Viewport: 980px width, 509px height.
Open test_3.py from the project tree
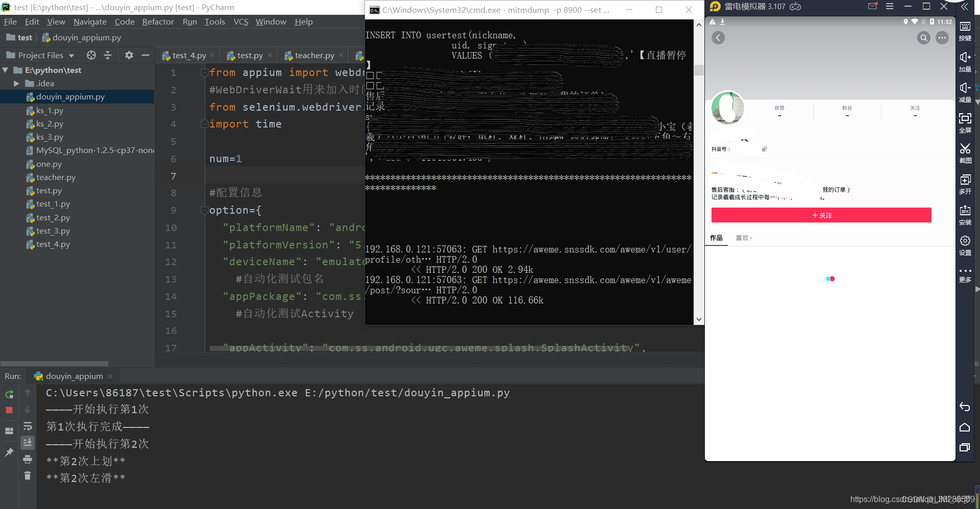(x=53, y=231)
